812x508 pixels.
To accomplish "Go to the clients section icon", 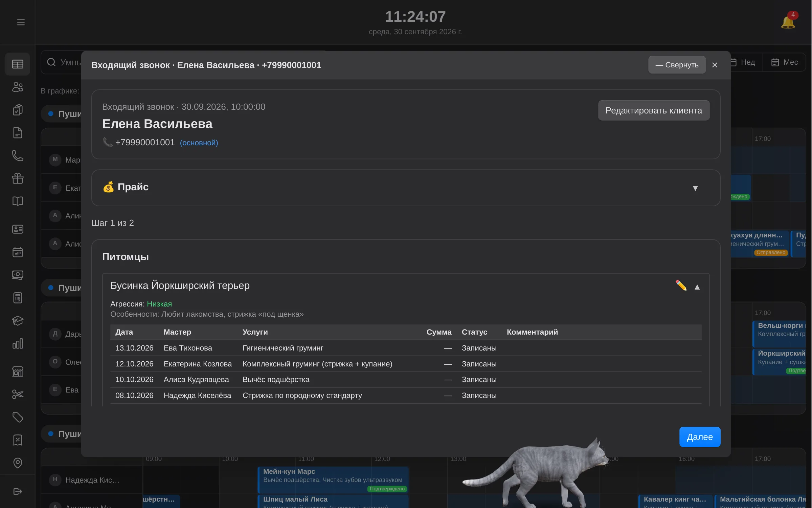I will [18, 87].
